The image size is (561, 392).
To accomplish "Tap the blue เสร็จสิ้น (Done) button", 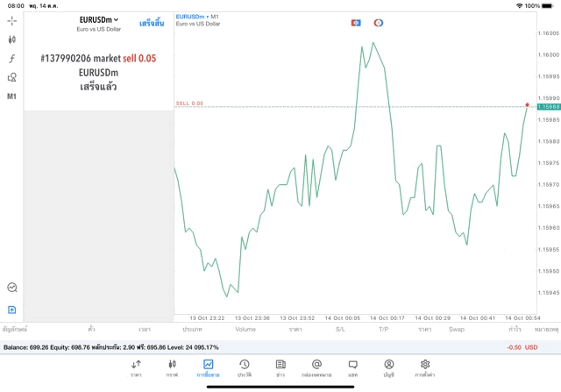I will tap(152, 24).
